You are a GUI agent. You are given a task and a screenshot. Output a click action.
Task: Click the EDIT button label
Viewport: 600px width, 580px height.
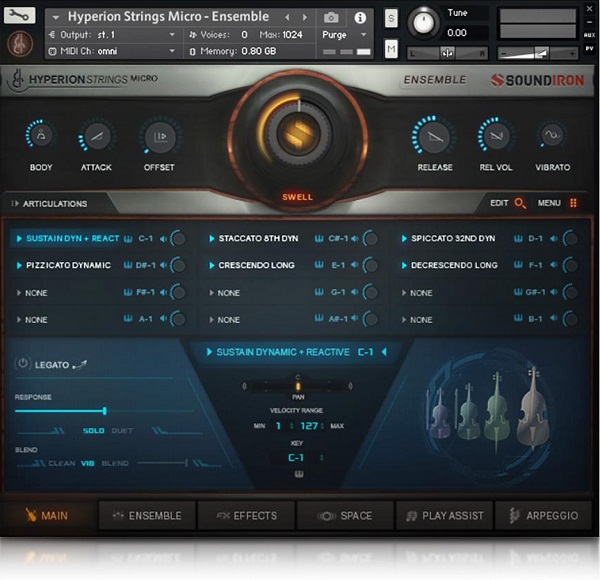pyautogui.click(x=499, y=203)
